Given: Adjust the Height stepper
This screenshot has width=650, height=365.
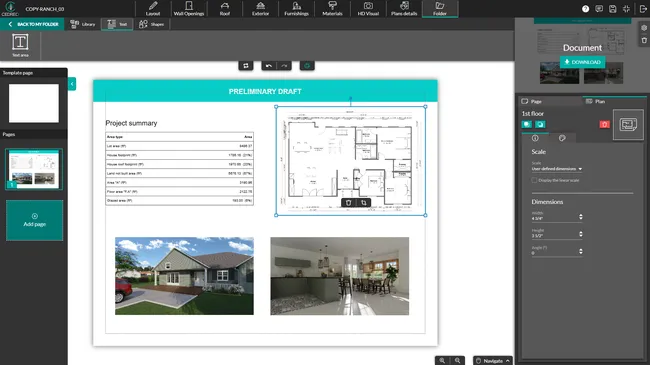Looking at the screenshot, I should [x=581, y=234].
